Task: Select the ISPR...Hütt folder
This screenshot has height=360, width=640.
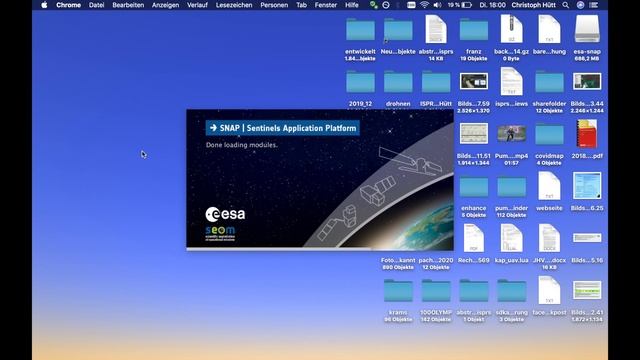Action: point(436,82)
